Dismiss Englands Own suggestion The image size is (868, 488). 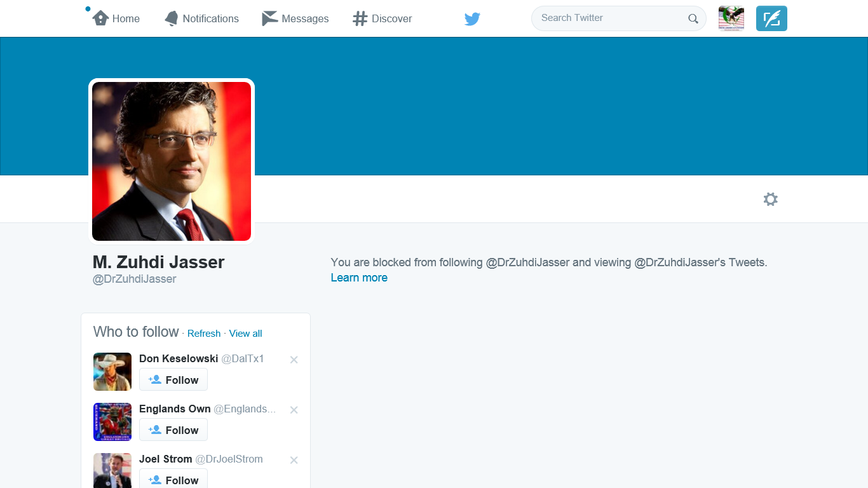click(x=294, y=410)
